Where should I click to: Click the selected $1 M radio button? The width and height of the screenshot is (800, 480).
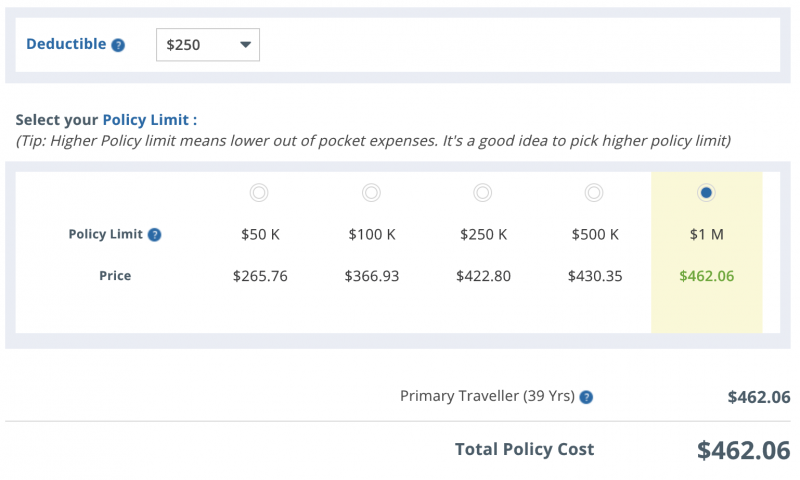coord(707,192)
